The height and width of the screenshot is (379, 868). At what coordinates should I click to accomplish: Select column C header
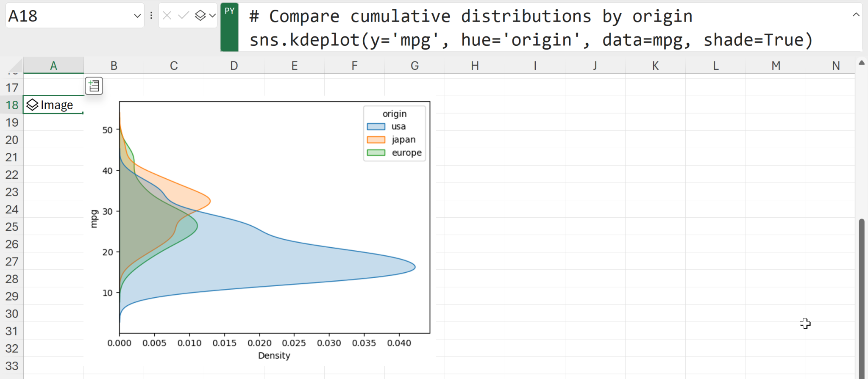(x=174, y=66)
